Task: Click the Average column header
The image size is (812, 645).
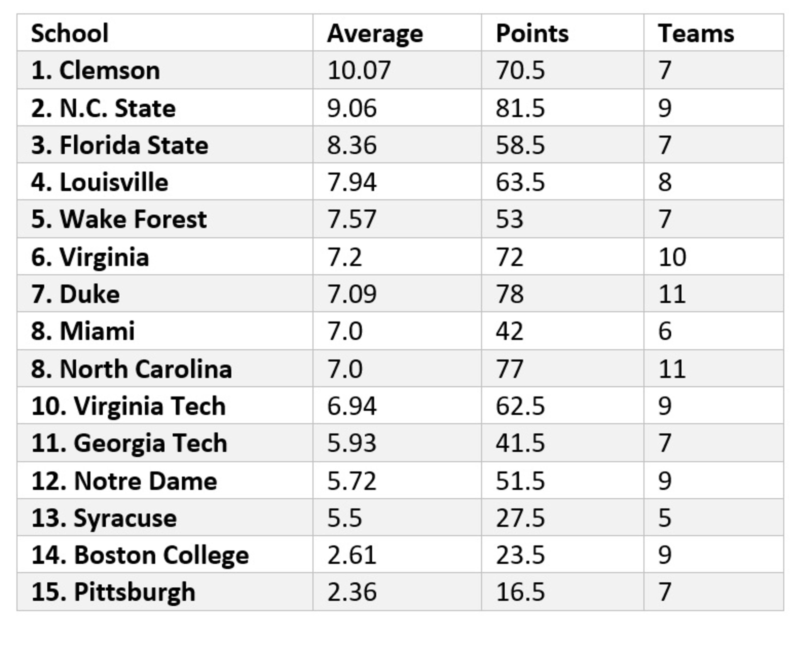Action: tap(375, 33)
